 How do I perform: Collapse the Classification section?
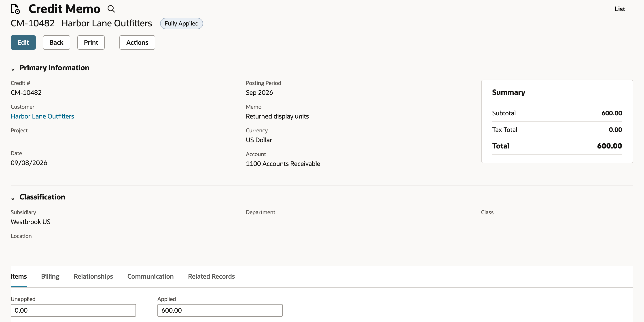coord(13,199)
